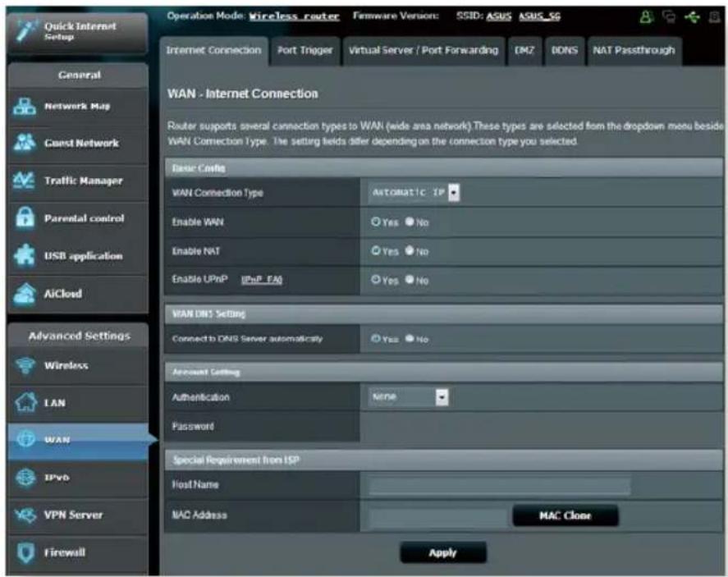Open Parental control menu label

84,218
